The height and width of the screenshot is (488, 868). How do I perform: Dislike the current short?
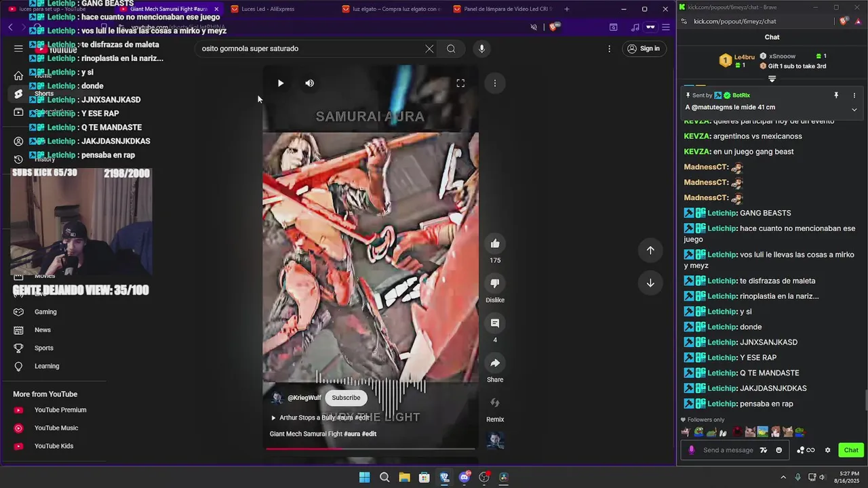tap(495, 283)
